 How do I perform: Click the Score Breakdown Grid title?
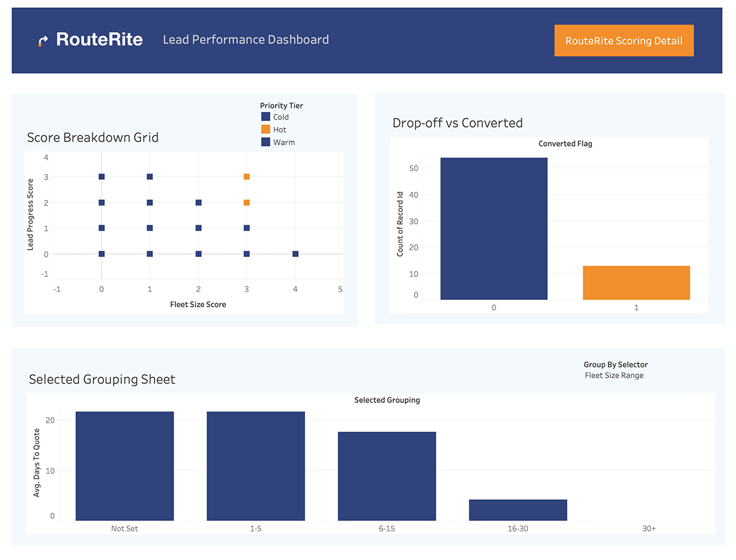click(x=93, y=137)
